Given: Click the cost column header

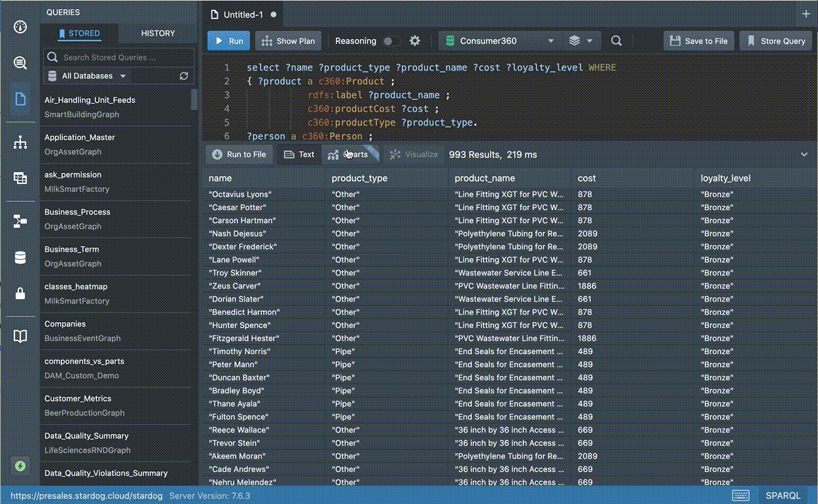Looking at the screenshot, I should [x=633, y=178].
